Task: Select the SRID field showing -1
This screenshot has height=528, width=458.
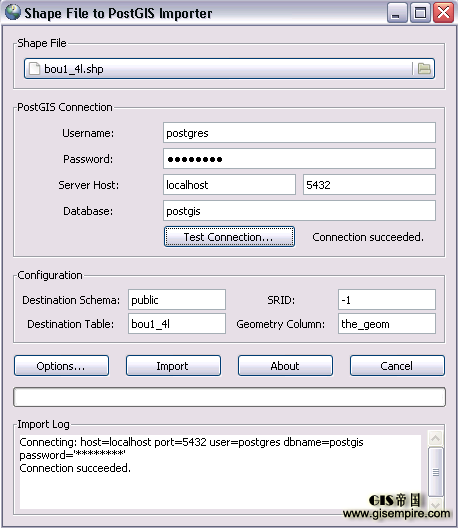Action: pos(387,299)
